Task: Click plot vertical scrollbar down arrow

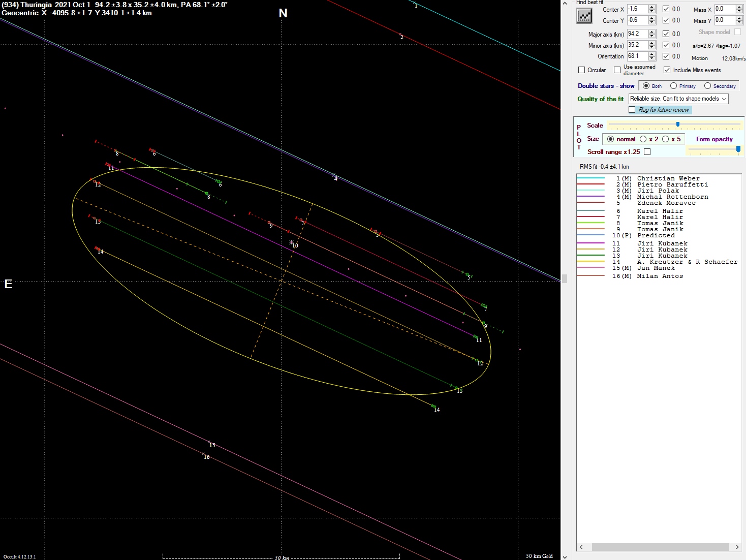Action: [x=564, y=556]
